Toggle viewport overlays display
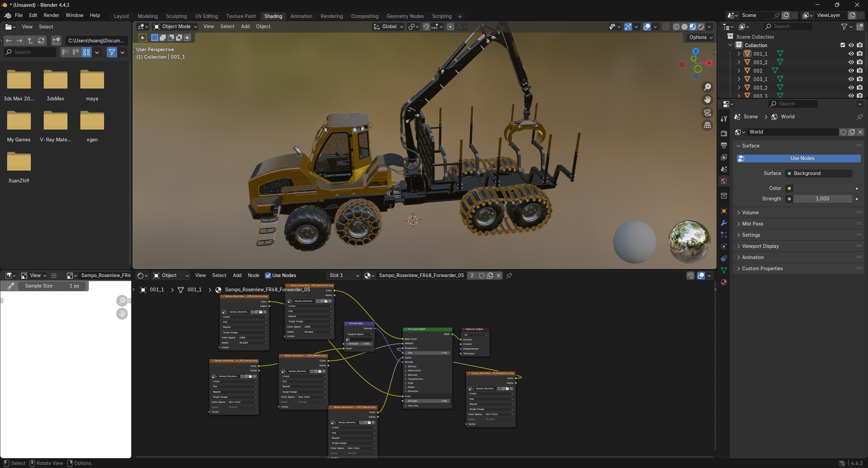Viewport: 868px width, 468px height. [647, 27]
